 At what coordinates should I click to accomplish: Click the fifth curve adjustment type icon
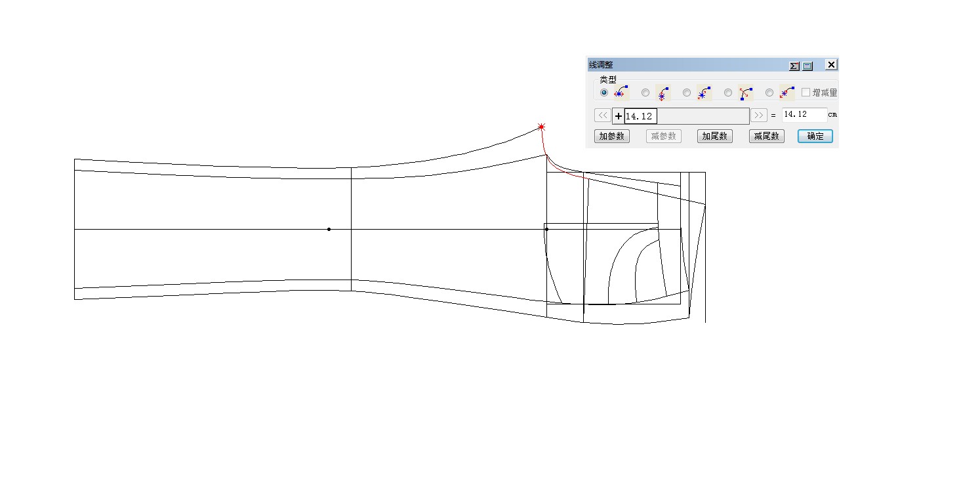[786, 93]
